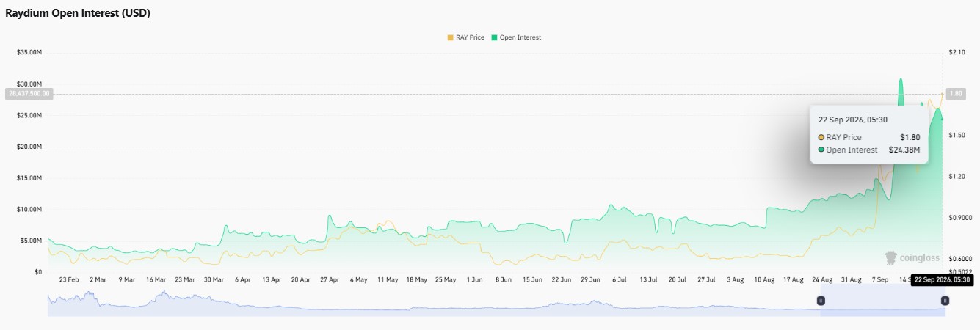The height and width of the screenshot is (330, 980).
Task: Click the selected range window in the overview
Action: pos(883,301)
